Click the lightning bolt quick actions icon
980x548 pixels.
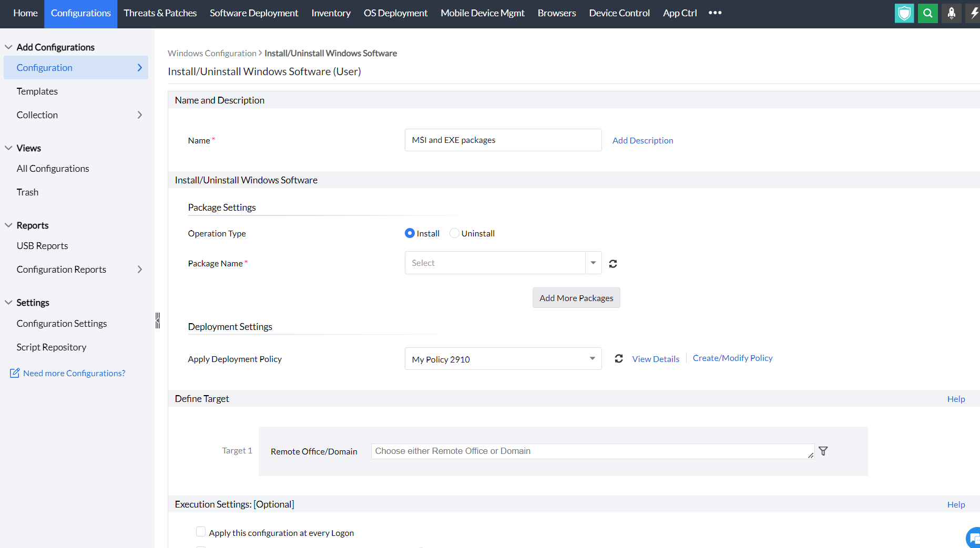click(x=974, y=13)
